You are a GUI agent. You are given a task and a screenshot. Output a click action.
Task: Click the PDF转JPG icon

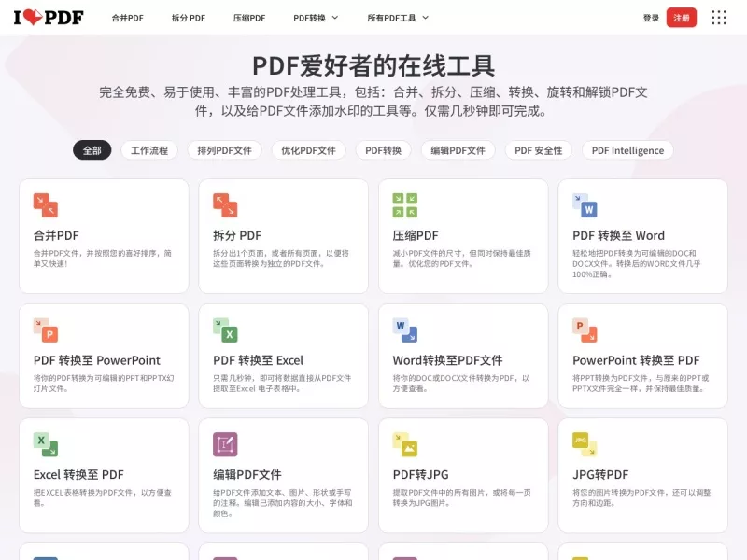[x=405, y=445]
